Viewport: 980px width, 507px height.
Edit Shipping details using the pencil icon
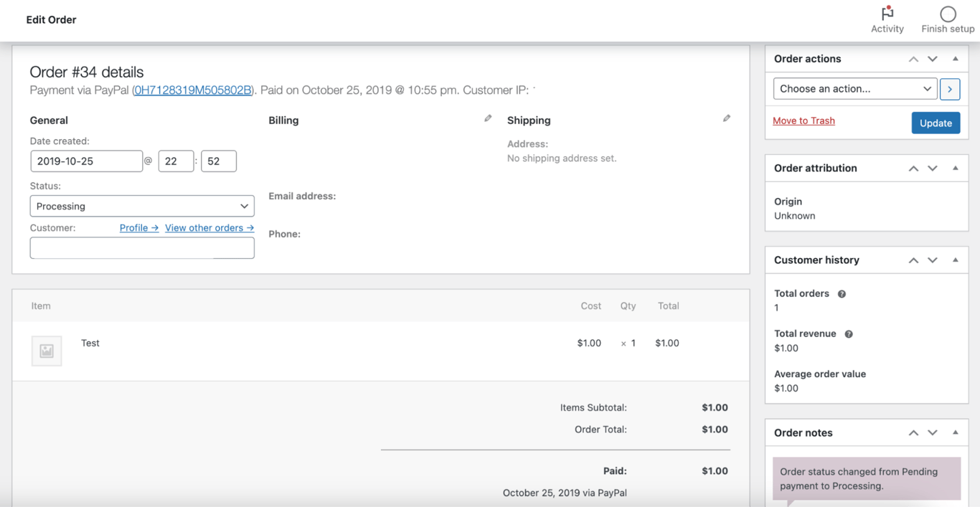click(727, 118)
